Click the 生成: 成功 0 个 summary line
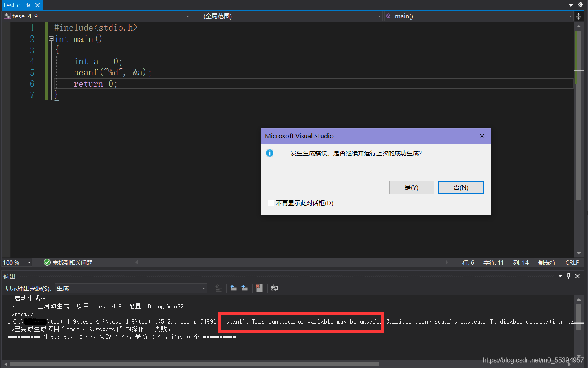Image resolution: width=588 pixels, height=368 pixels. (x=121, y=337)
